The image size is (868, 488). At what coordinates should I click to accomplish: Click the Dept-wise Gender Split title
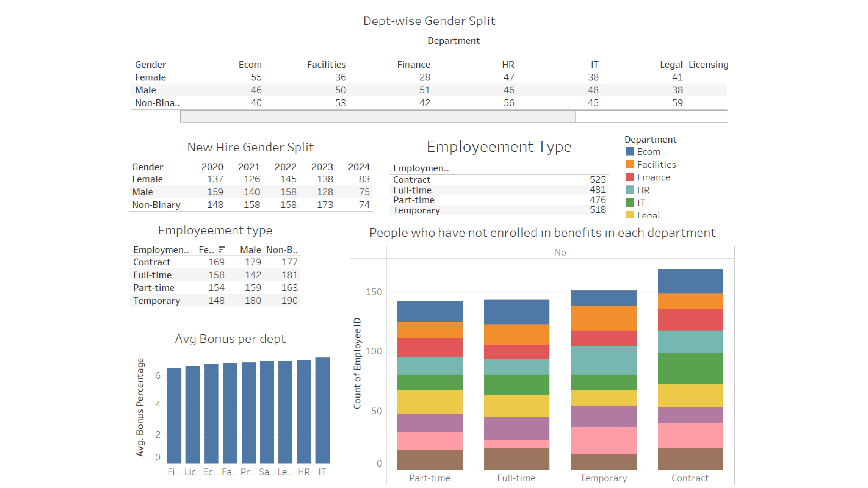(429, 21)
